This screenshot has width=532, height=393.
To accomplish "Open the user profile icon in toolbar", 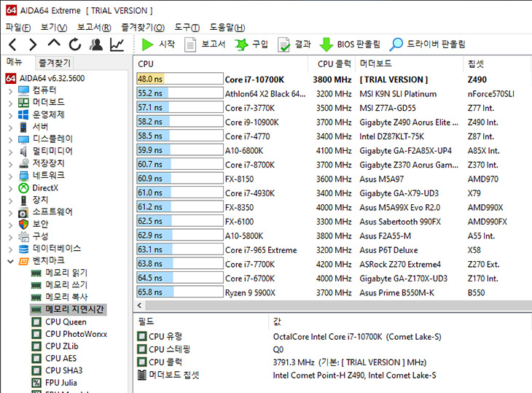I will pos(96,44).
